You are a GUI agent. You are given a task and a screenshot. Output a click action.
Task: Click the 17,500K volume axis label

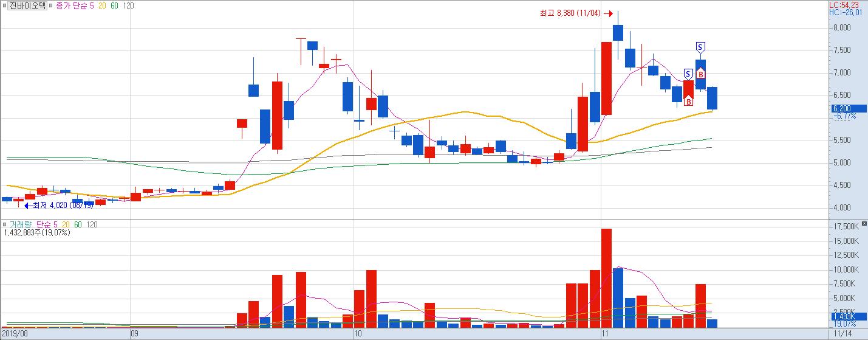(x=845, y=226)
